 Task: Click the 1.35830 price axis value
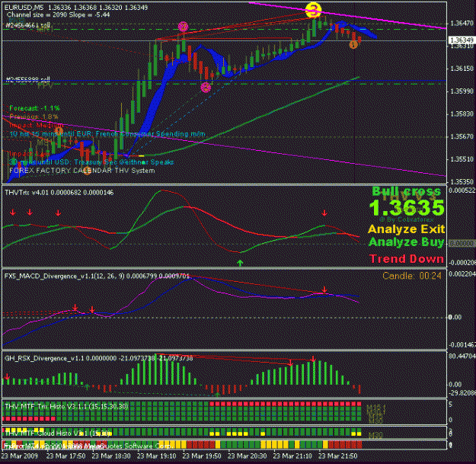(462, 114)
